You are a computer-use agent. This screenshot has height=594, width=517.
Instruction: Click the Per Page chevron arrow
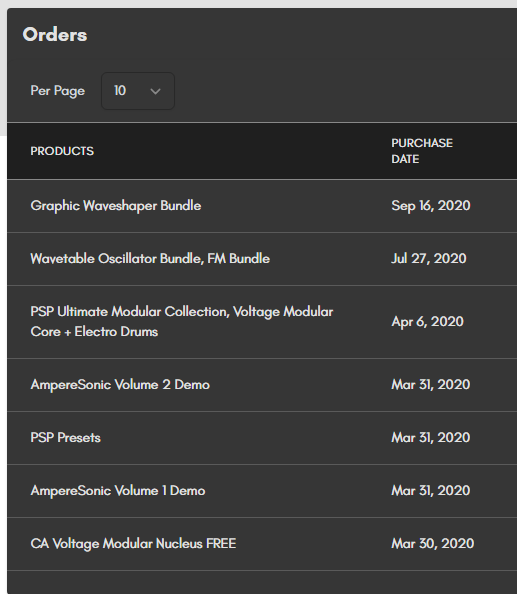point(155,91)
